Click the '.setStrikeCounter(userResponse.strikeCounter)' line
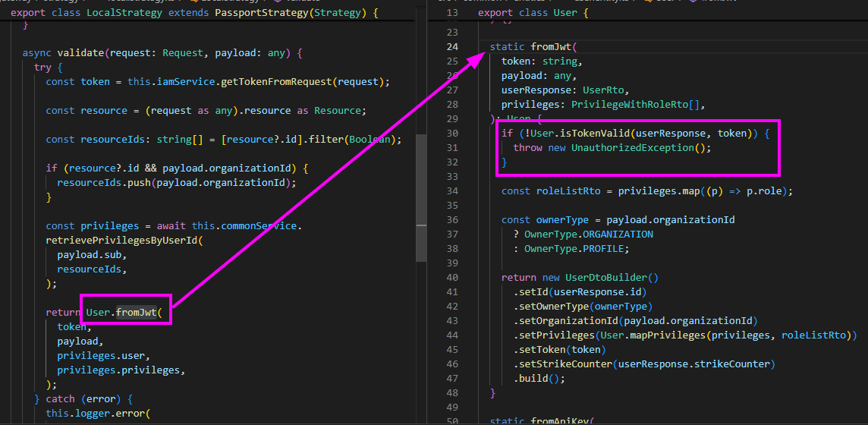 click(x=644, y=364)
